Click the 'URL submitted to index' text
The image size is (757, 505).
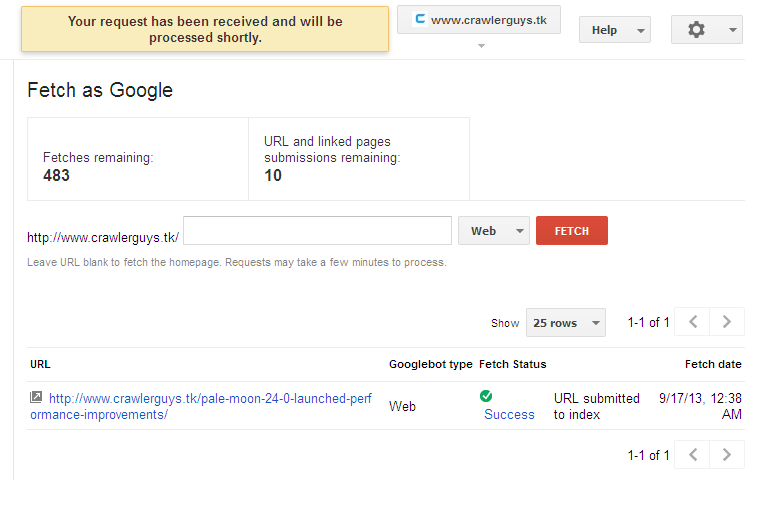597,407
